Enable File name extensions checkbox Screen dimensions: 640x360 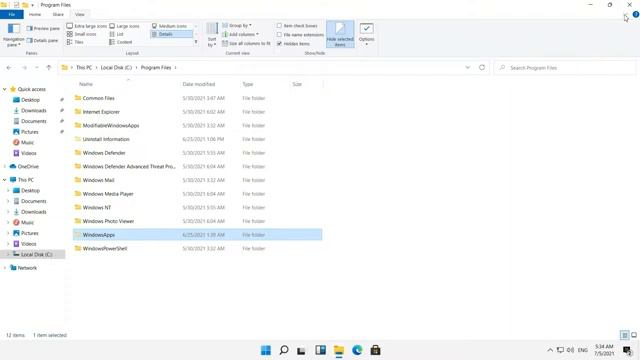click(279, 35)
